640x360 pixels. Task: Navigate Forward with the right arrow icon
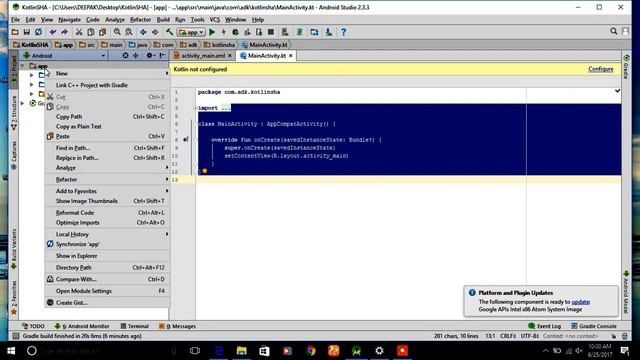(155, 32)
